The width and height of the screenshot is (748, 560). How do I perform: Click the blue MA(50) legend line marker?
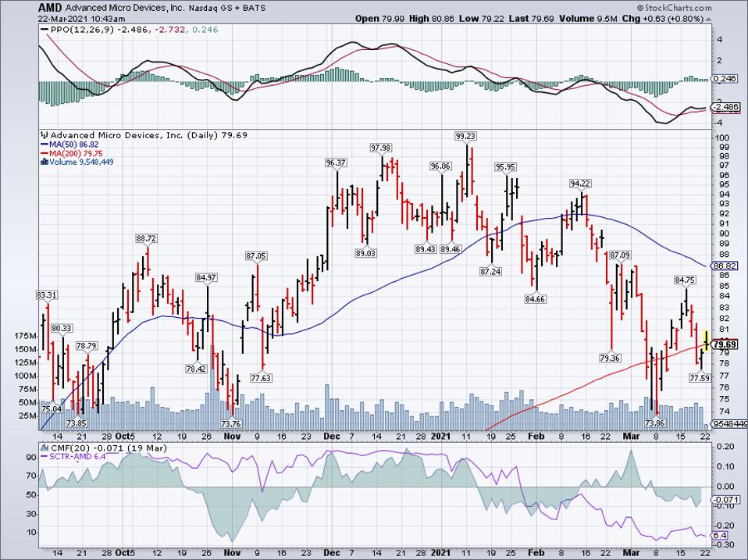(43, 144)
